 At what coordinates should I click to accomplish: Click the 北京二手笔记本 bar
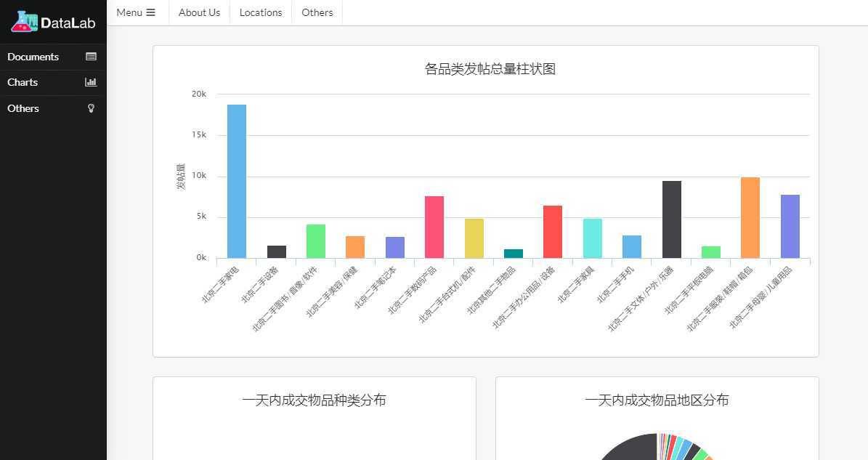point(395,247)
